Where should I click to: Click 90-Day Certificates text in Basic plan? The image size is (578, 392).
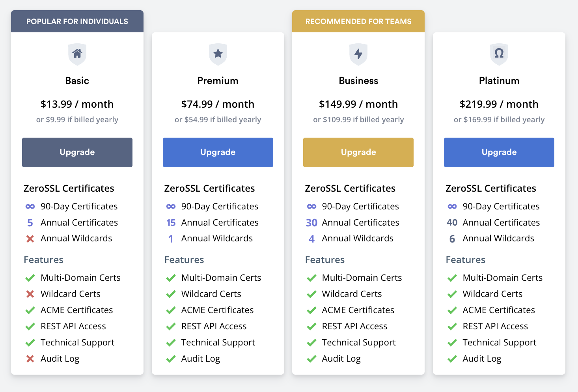click(x=79, y=206)
